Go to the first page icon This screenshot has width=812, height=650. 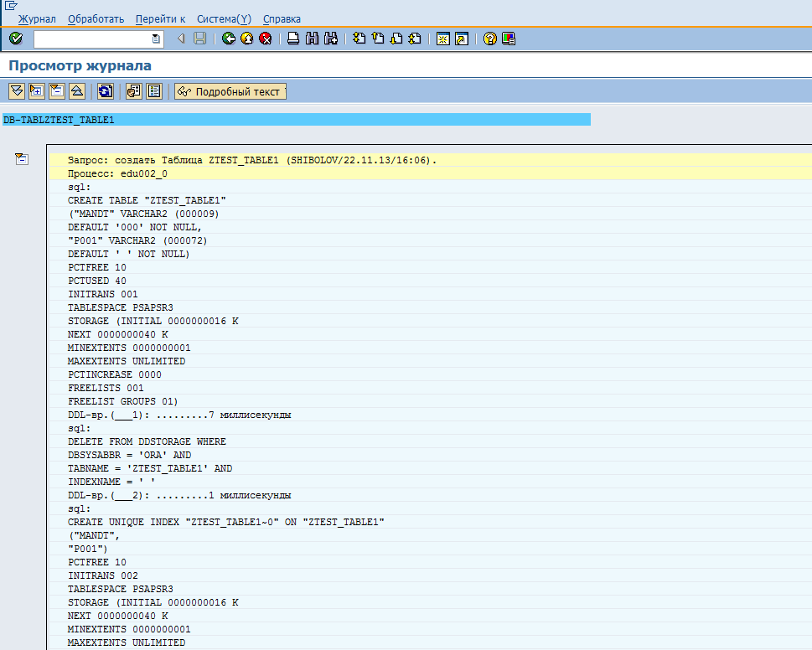tap(359, 39)
